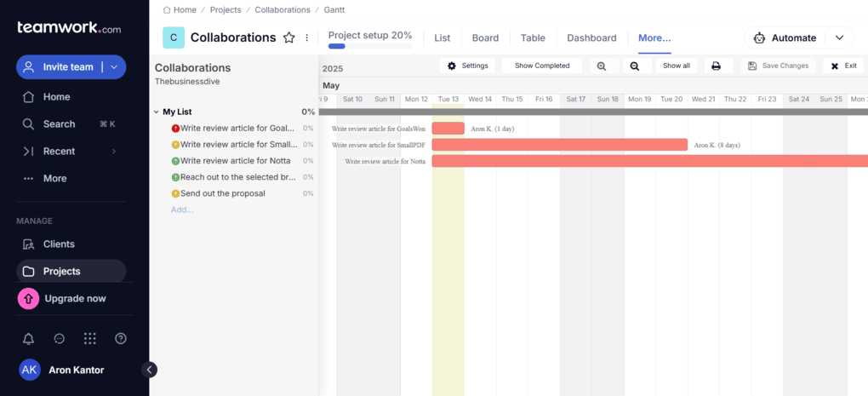
Task: Click Projects breadcrumb link
Action: click(x=226, y=10)
